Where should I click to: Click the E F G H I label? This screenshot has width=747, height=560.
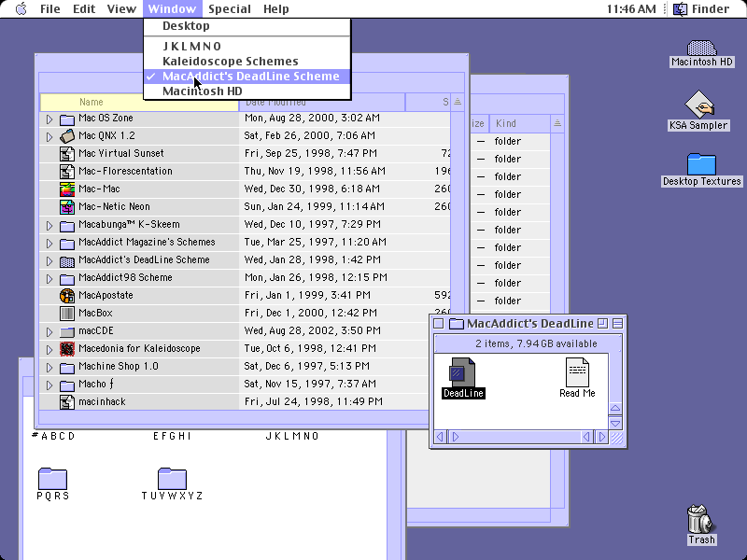tap(172, 436)
